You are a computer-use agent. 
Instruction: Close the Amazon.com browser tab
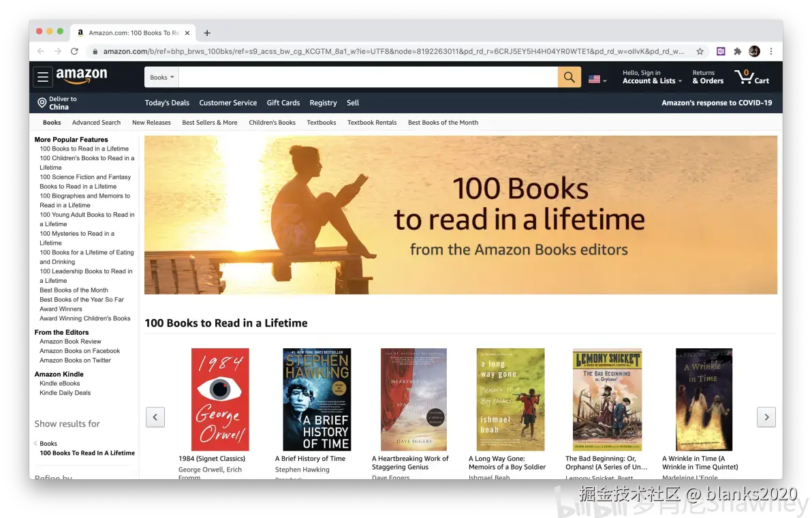coord(187,33)
